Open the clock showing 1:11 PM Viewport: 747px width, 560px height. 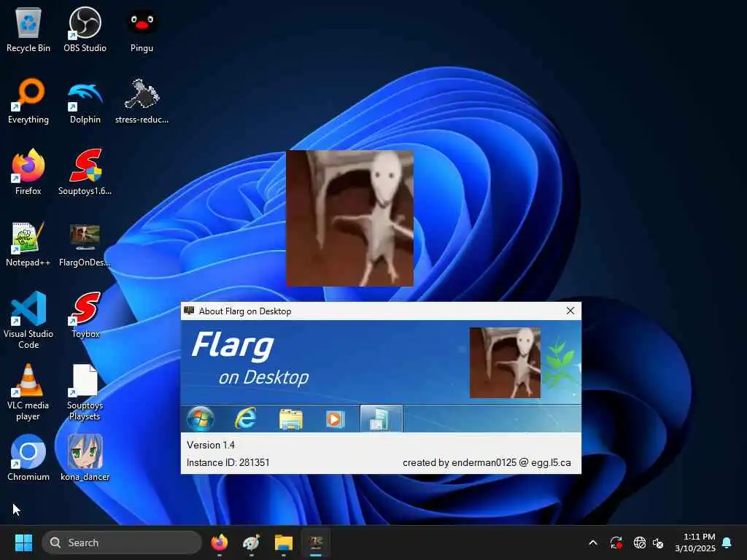695,542
